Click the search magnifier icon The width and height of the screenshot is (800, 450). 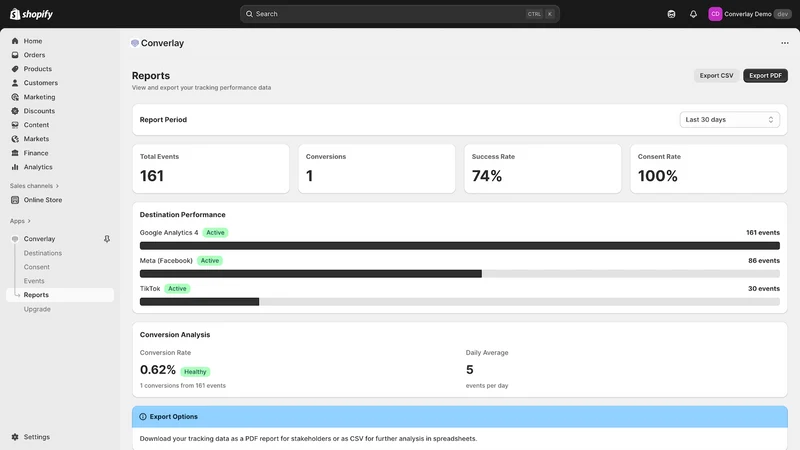[249, 14]
